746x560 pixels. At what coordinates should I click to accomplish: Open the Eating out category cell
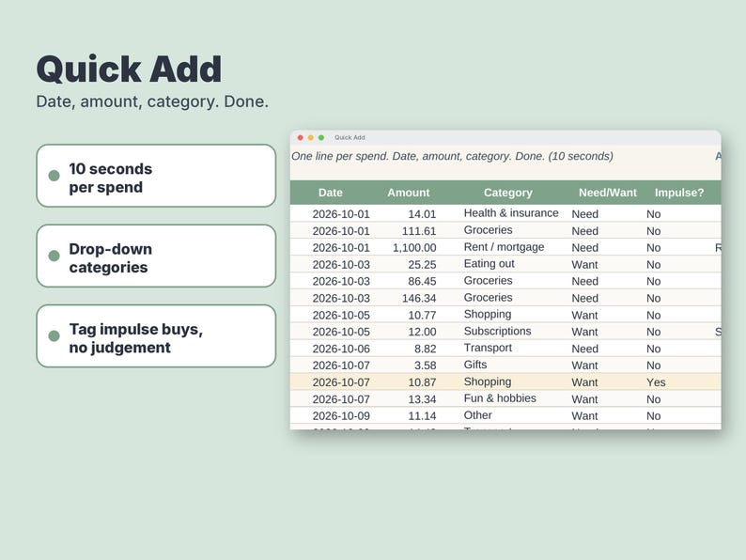pos(490,264)
